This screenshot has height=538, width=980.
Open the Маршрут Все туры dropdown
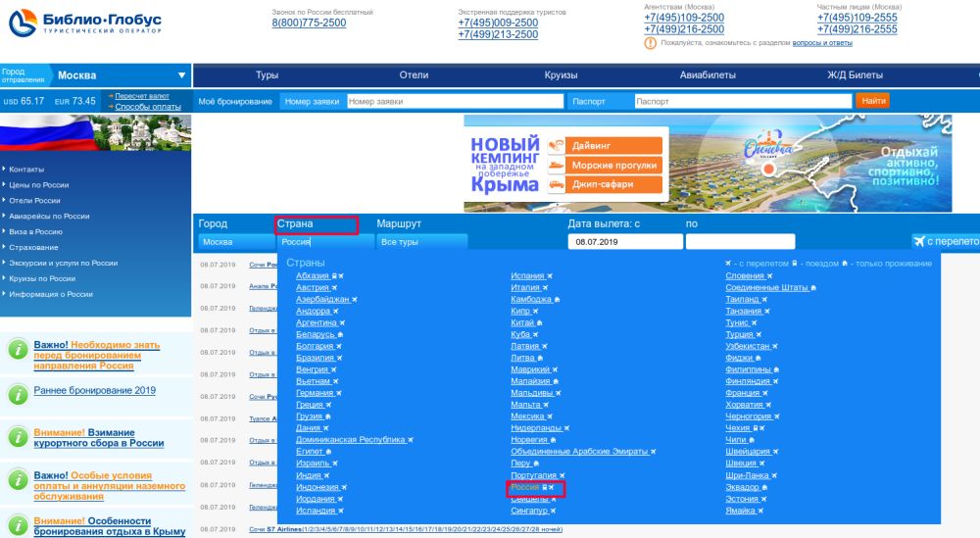pos(422,242)
